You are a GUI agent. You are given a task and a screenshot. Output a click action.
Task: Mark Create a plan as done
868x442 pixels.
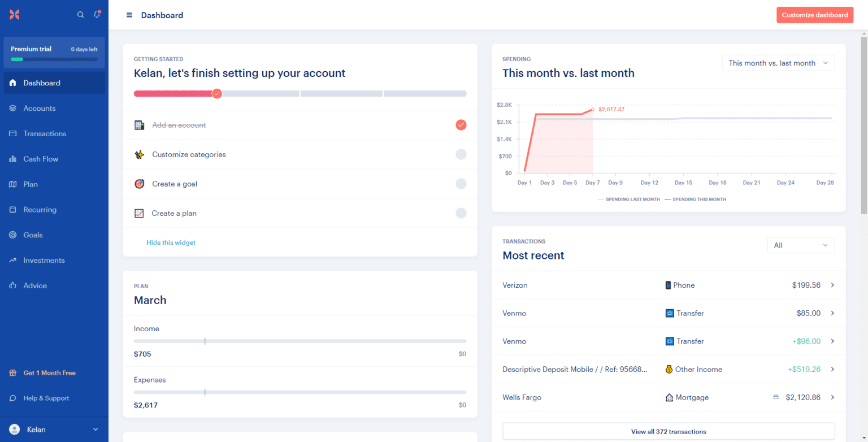pyautogui.click(x=461, y=213)
